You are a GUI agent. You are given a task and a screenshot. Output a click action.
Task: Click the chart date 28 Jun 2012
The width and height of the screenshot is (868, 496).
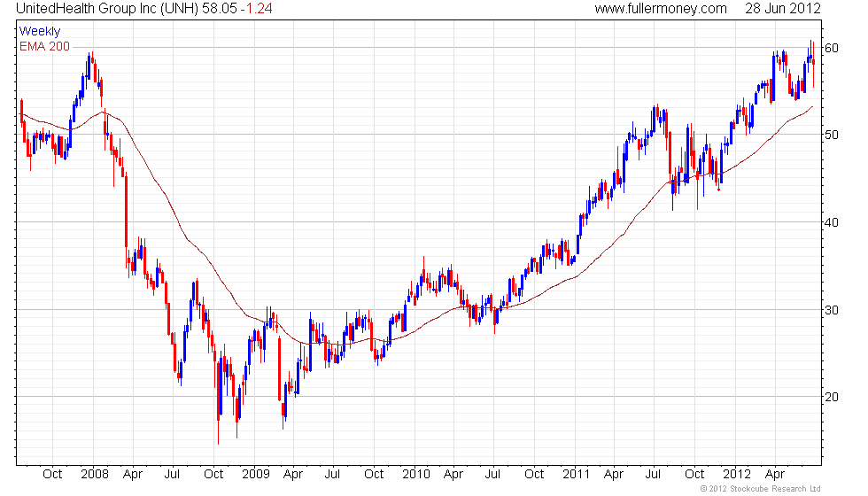(x=783, y=8)
